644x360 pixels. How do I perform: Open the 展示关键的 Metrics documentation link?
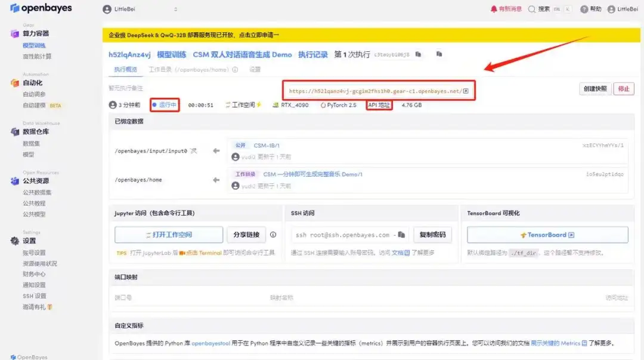559,343
